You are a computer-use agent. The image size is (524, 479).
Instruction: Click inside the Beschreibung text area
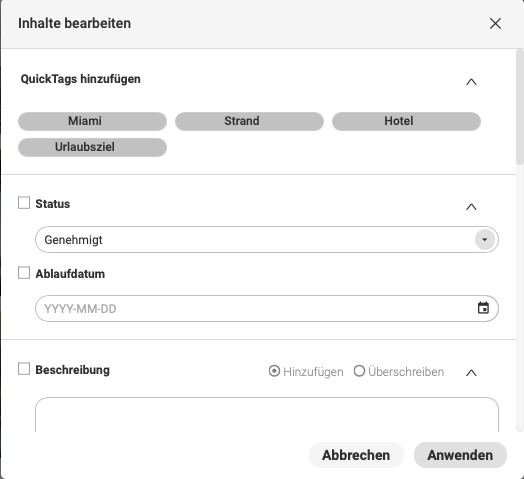tap(267, 414)
